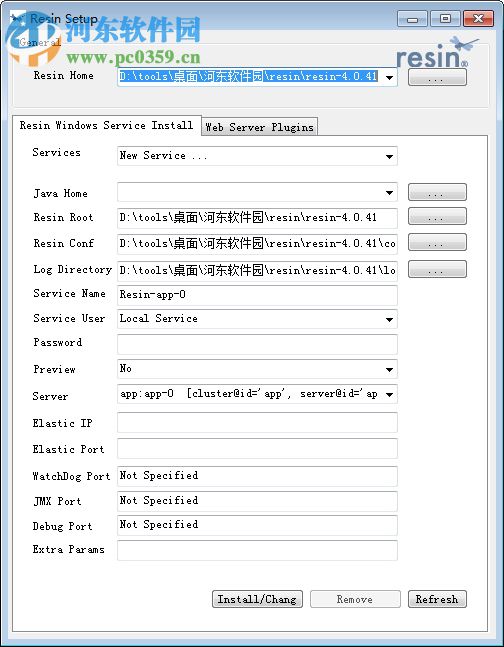This screenshot has width=504, height=647.
Task: Click the WatchDog Port field
Action: [257, 476]
